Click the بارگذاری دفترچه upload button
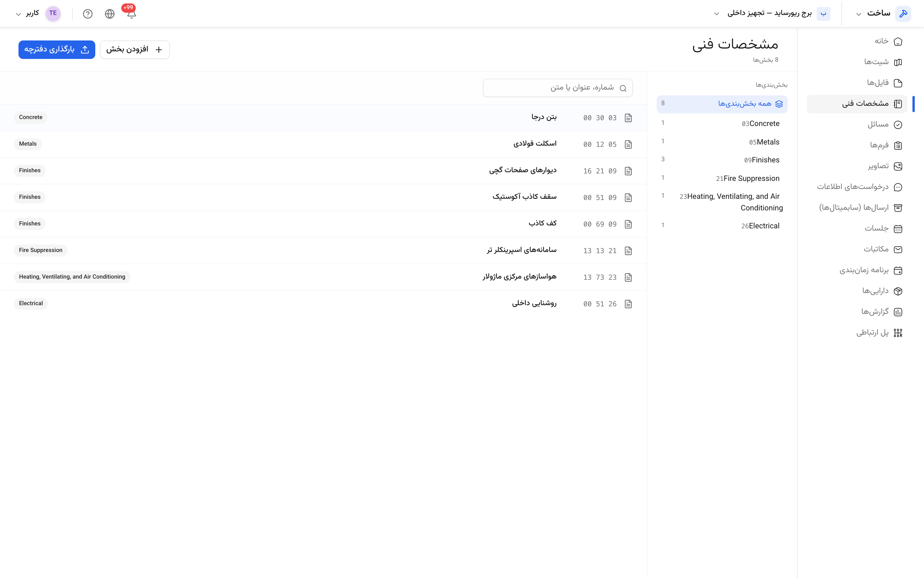This screenshot has width=924, height=578. coord(57,50)
